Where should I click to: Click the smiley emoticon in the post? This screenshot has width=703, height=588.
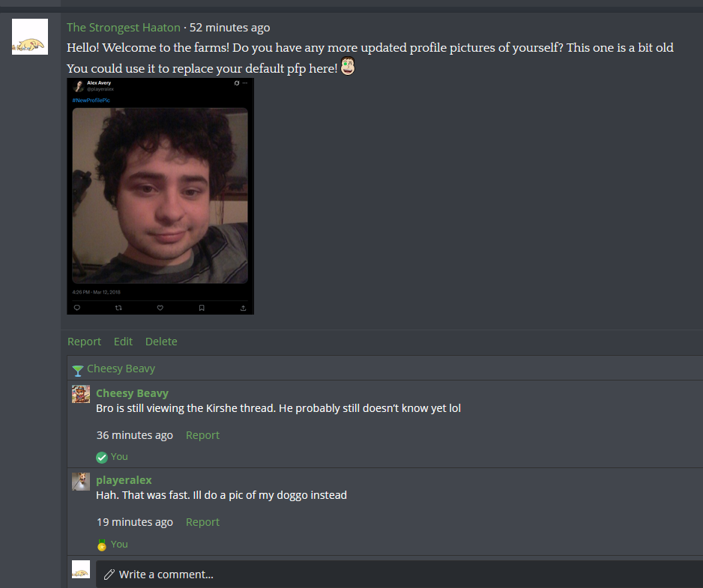[348, 67]
